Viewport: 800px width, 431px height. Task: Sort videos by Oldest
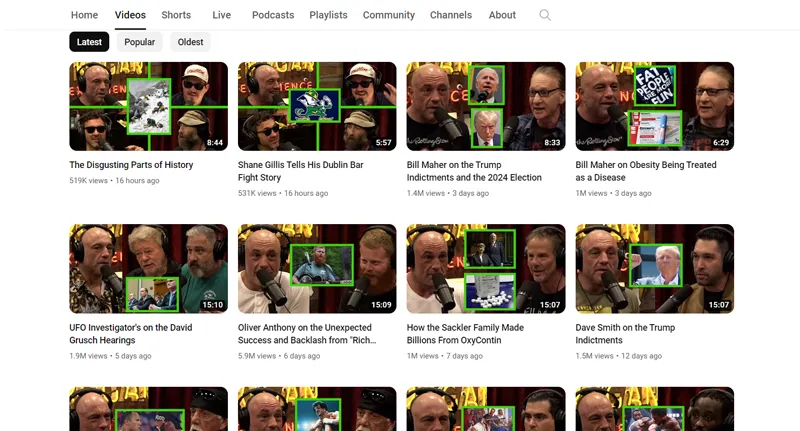[x=190, y=42]
